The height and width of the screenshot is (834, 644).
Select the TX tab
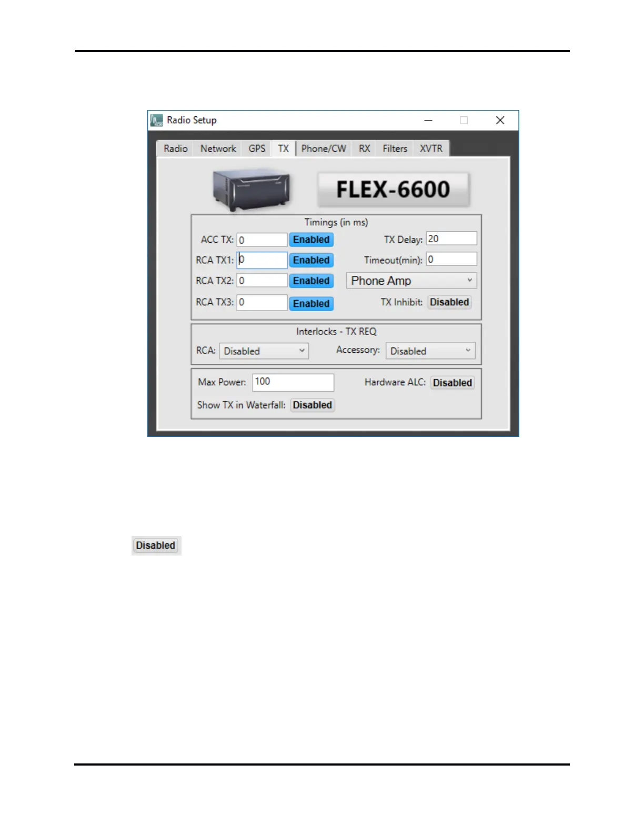click(x=284, y=148)
